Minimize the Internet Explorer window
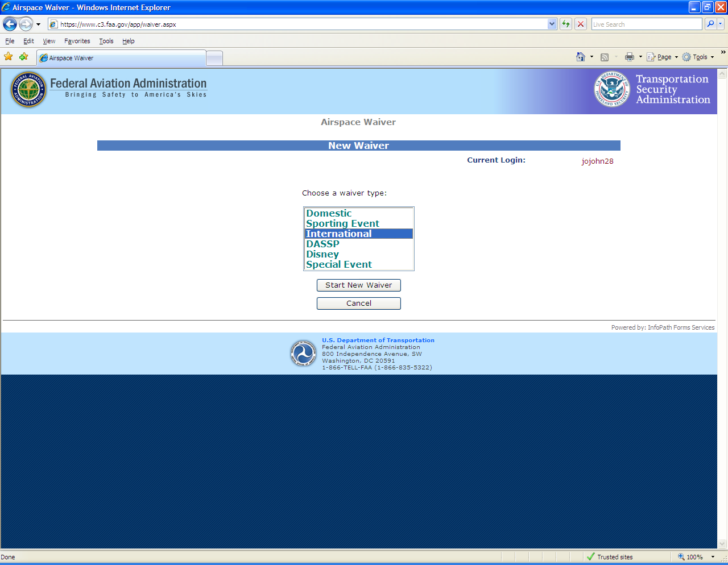 pos(694,7)
